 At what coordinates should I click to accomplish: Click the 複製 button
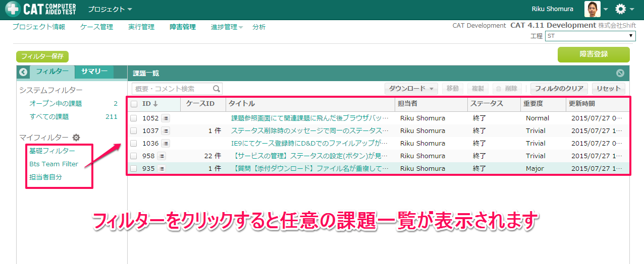(x=477, y=89)
